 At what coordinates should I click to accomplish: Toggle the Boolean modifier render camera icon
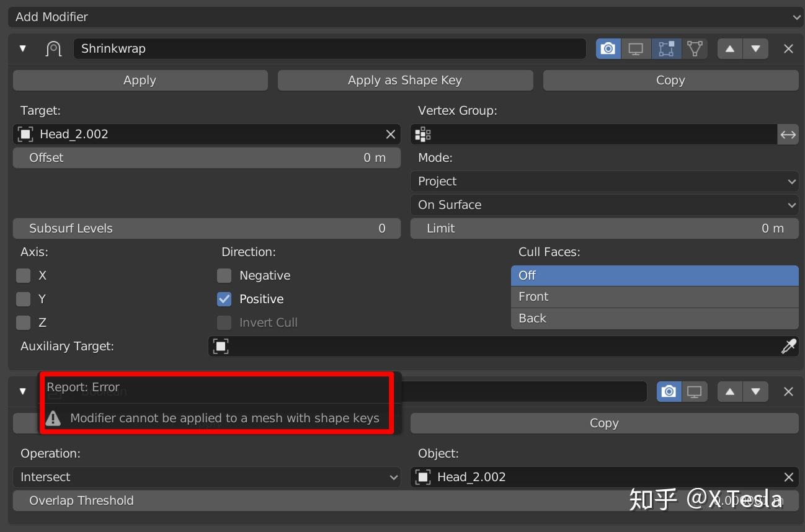[x=667, y=391]
